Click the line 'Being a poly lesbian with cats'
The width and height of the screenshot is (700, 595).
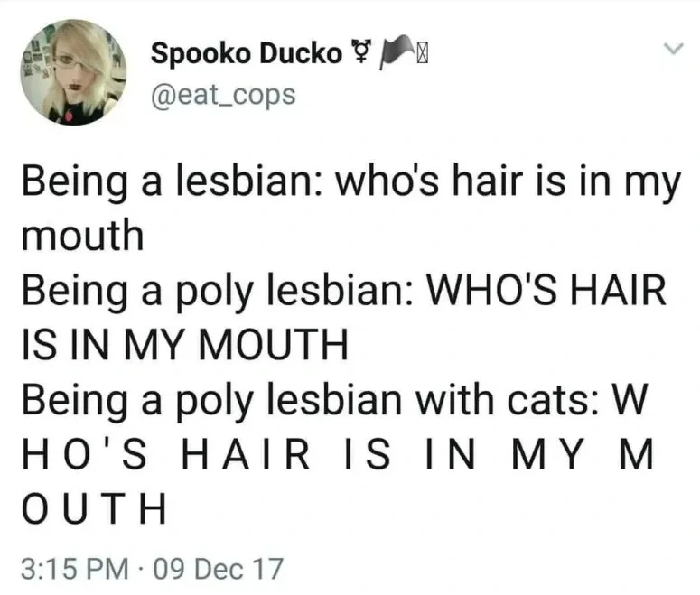pyautogui.click(x=334, y=399)
